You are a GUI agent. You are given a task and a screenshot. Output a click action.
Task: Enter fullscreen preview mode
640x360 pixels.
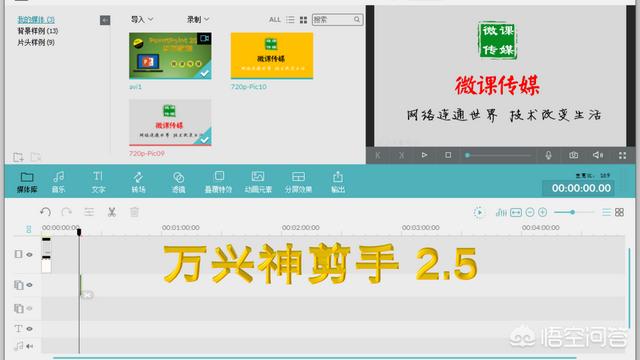[622, 156]
